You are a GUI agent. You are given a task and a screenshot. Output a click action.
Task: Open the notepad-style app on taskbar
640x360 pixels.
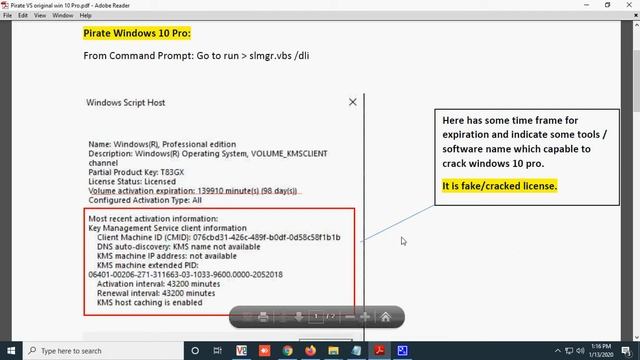point(356,351)
